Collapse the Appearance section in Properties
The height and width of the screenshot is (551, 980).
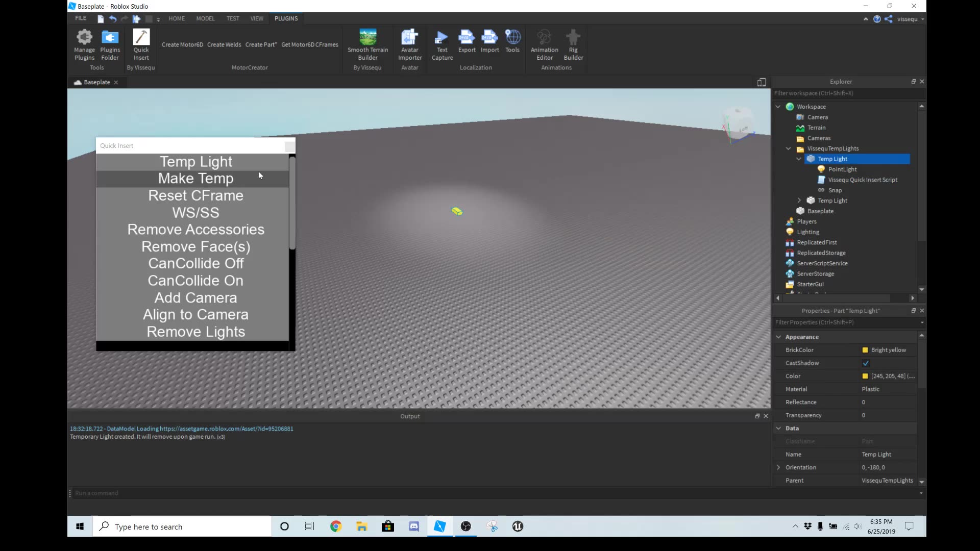click(x=779, y=337)
